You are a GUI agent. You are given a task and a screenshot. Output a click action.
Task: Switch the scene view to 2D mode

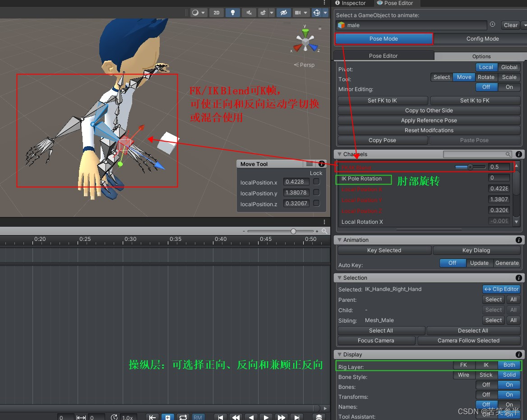216,13
